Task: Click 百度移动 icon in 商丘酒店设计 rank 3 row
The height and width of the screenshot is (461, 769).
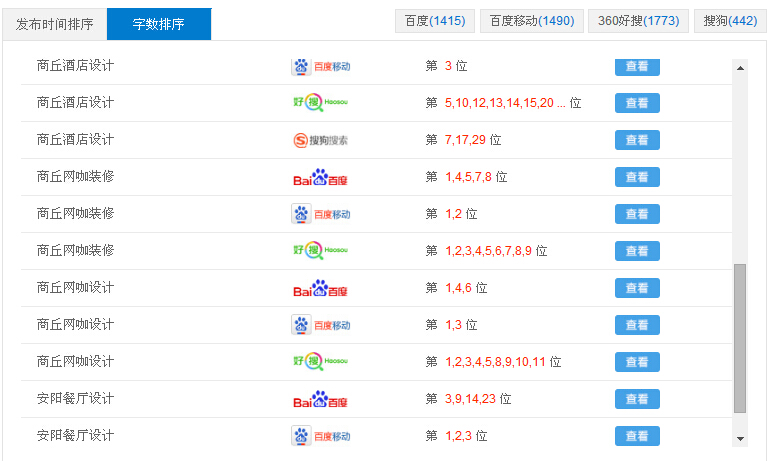Action: click(x=321, y=67)
